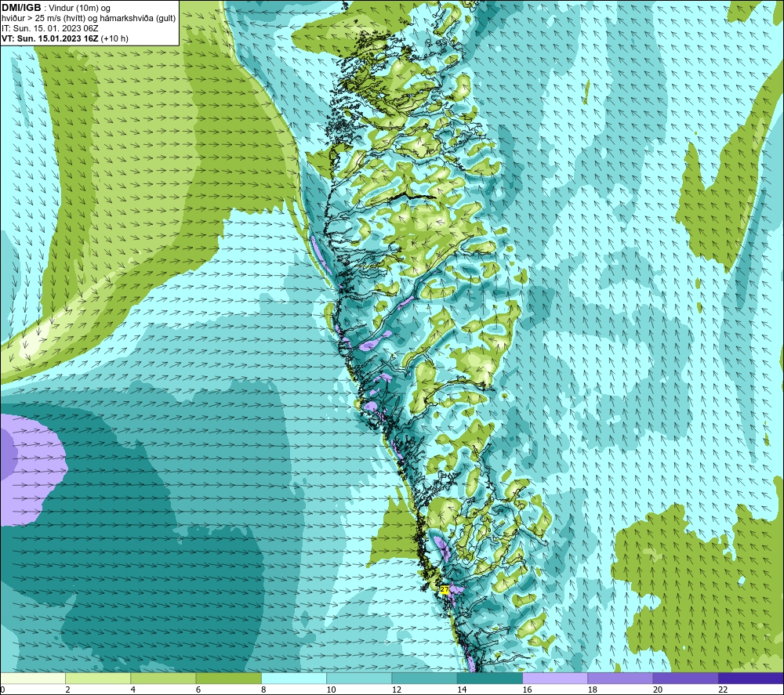The image size is (784, 695).
Task: Click the legend label '16'
Action: point(527,690)
